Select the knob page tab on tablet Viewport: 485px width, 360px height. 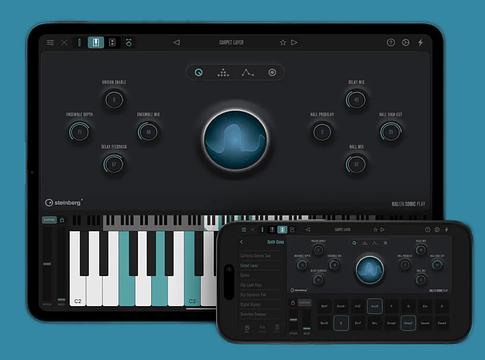click(x=199, y=72)
